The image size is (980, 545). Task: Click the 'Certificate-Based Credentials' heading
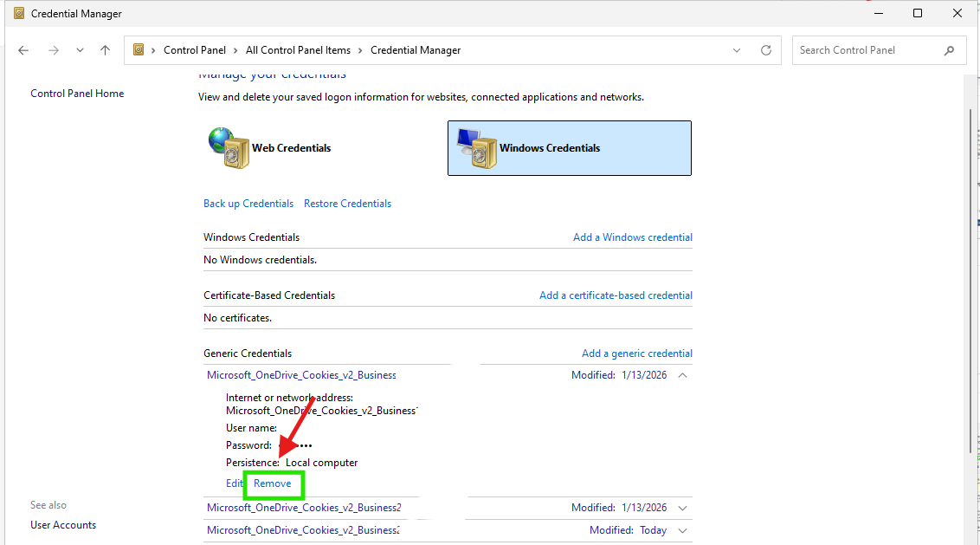pos(269,295)
